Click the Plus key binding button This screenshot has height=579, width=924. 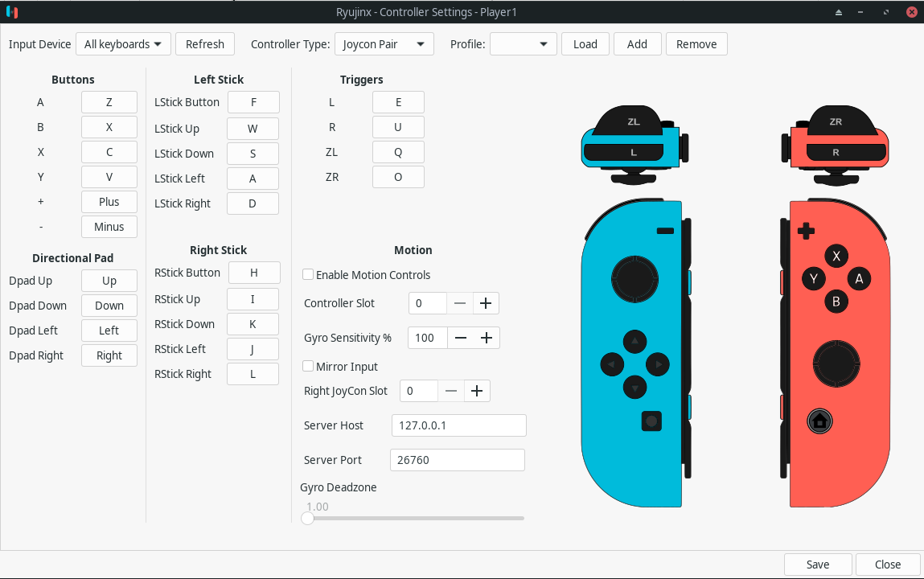click(x=109, y=202)
